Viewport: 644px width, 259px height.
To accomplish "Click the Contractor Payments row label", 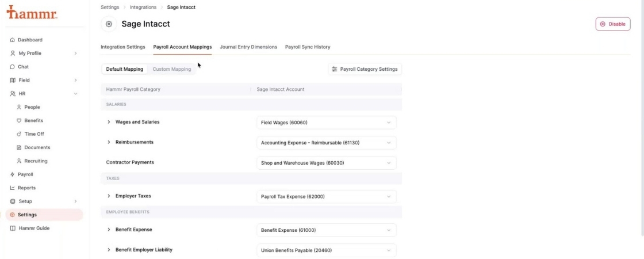I will (130, 162).
